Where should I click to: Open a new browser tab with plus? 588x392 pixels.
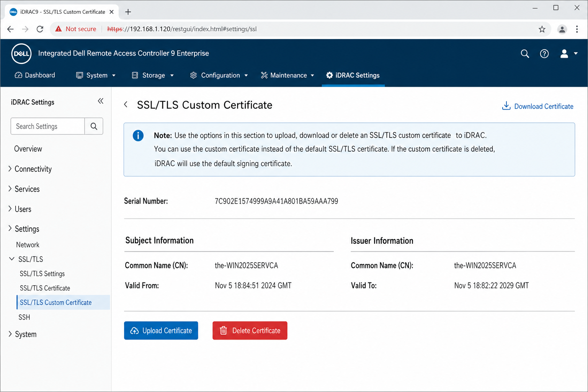coord(128,12)
